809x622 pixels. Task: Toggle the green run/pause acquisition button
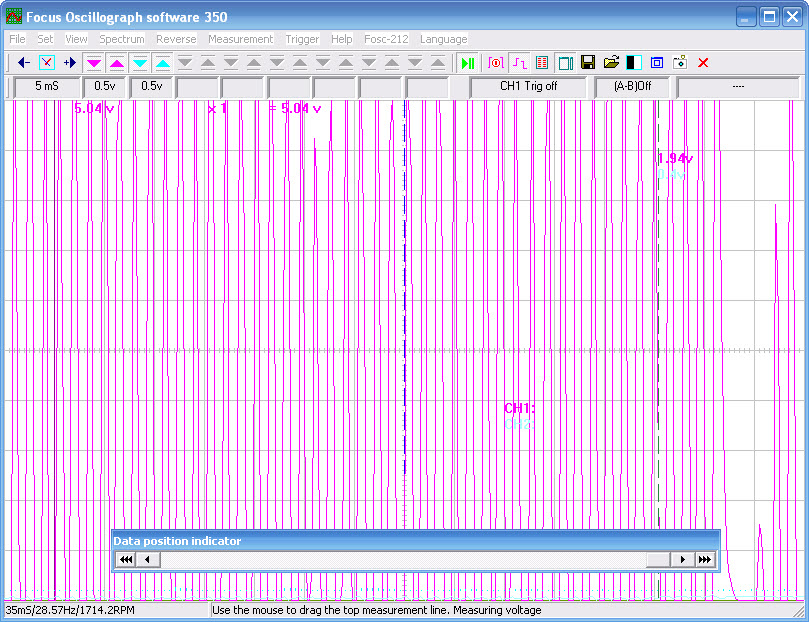[x=468, y=63]
